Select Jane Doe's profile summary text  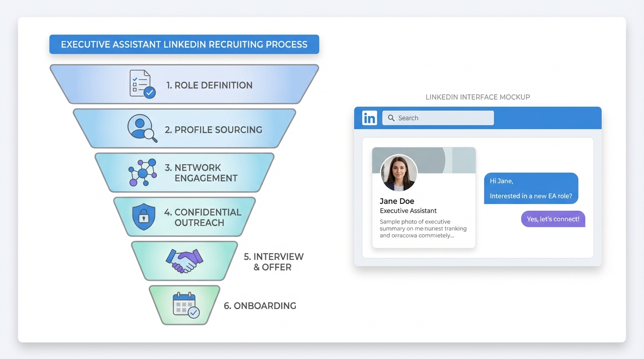click(423, 228)
